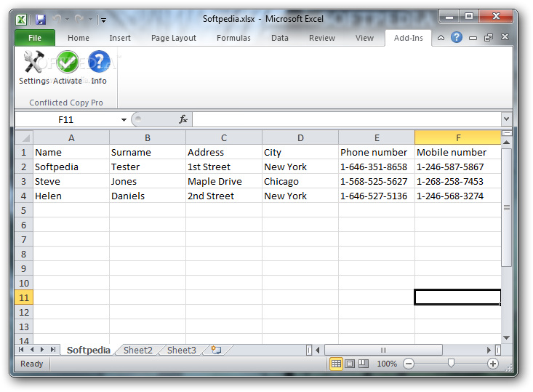Image resolution: width=533 pixels, height=392 pixels.
Task: Select column A header
Action: click(71, 137)
